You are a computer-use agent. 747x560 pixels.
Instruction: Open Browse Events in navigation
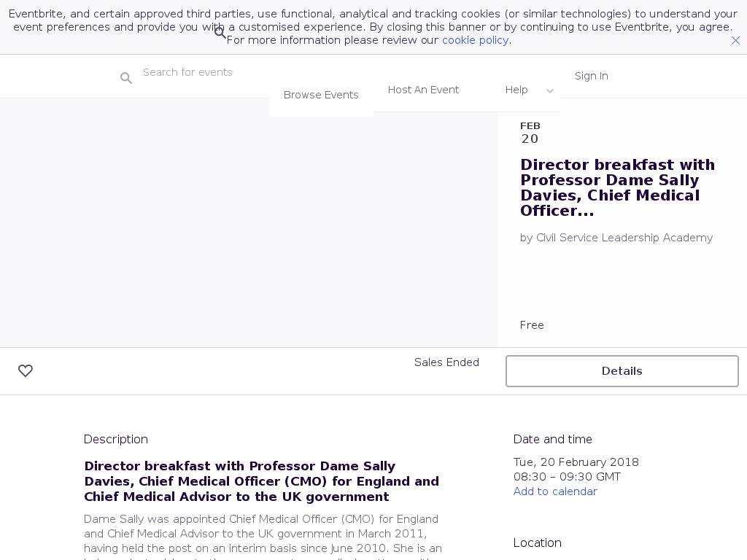point(321,95)
